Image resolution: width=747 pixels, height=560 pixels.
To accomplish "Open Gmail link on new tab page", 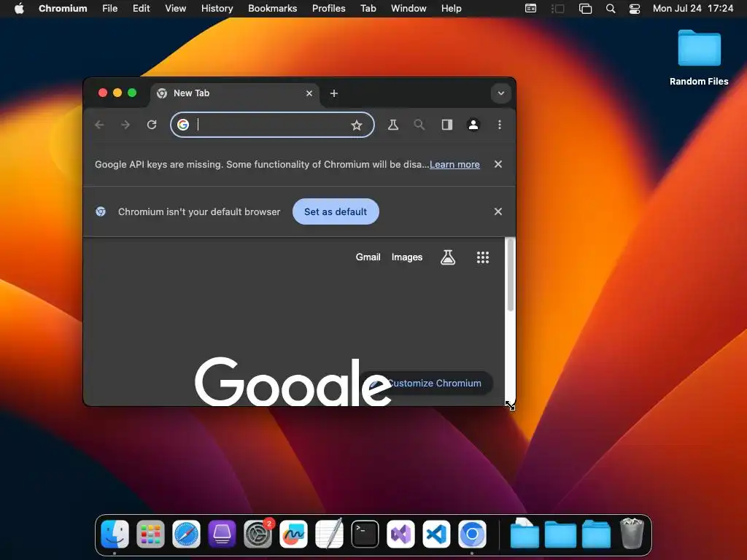I will coord(368,257).
